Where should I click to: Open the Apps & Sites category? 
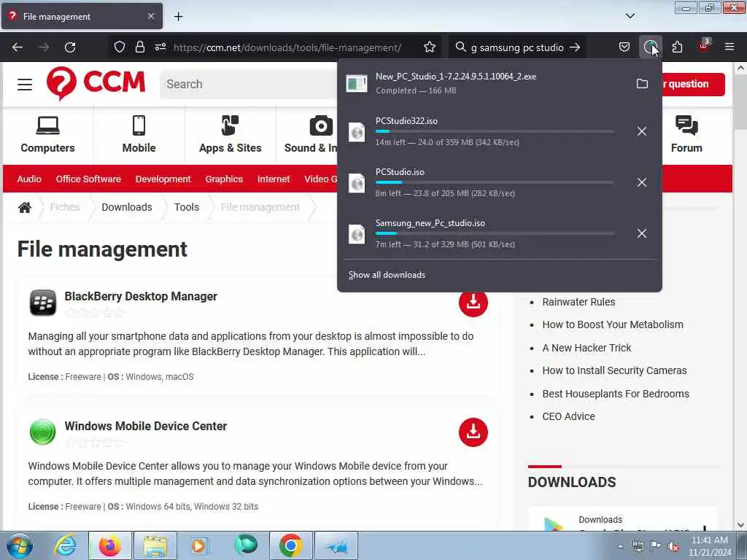[x=230, y=135]
